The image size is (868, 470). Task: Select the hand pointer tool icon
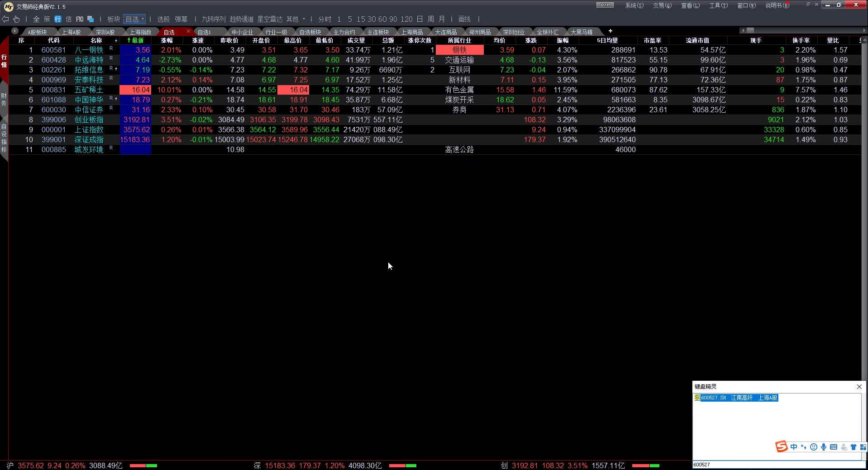(x=16, y=19)
